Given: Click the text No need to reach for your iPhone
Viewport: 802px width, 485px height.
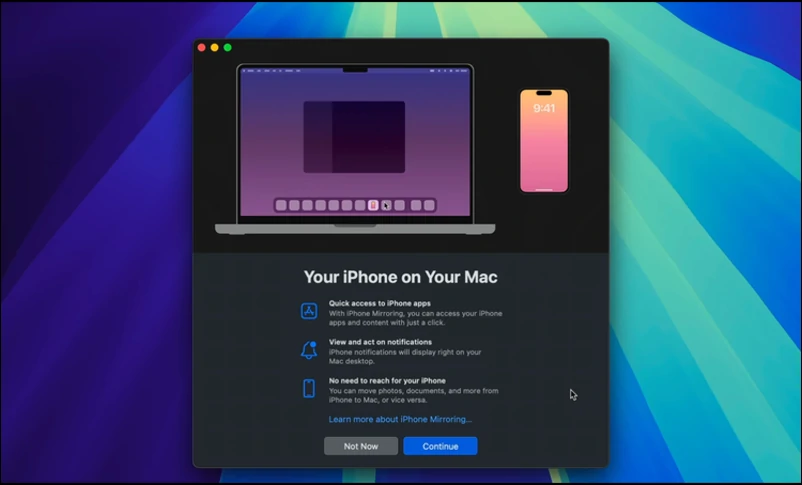Looking at the screenshot, I should tap(387, 381).
